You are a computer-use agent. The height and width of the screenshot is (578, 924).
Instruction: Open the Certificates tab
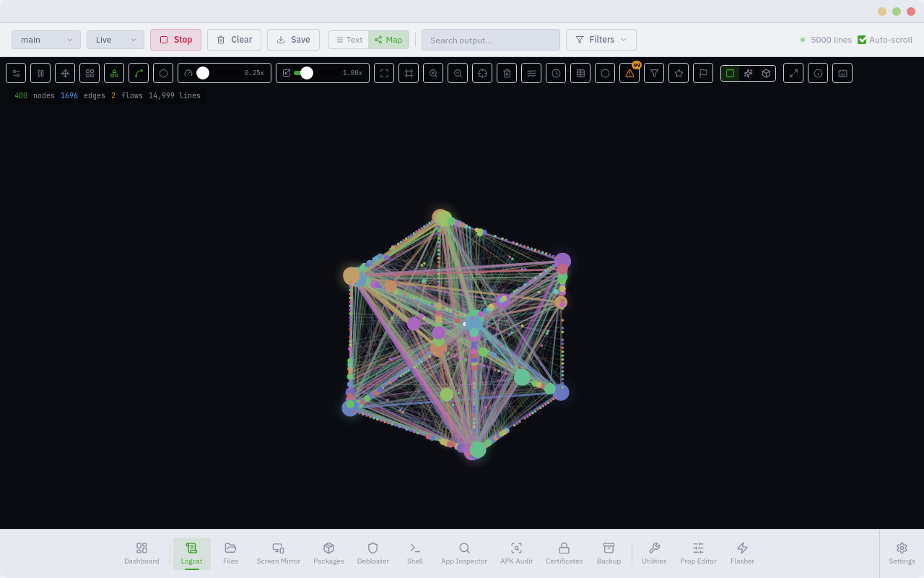click(564, 553)
